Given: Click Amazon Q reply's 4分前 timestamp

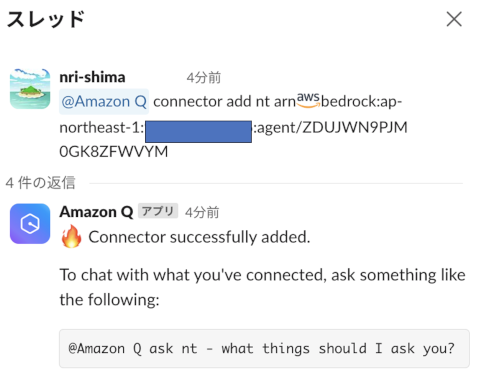Looking at the screenshot, I should click(x=202, y=212).
